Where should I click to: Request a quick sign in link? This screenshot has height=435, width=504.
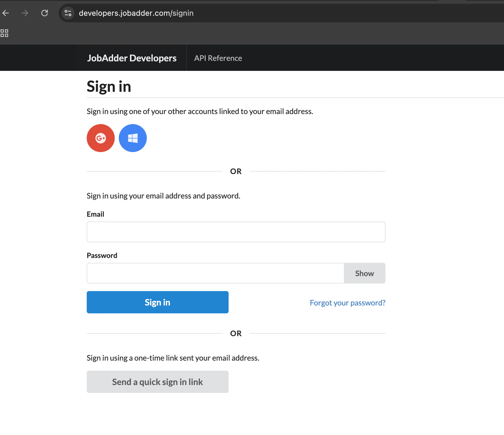[157, 382]
